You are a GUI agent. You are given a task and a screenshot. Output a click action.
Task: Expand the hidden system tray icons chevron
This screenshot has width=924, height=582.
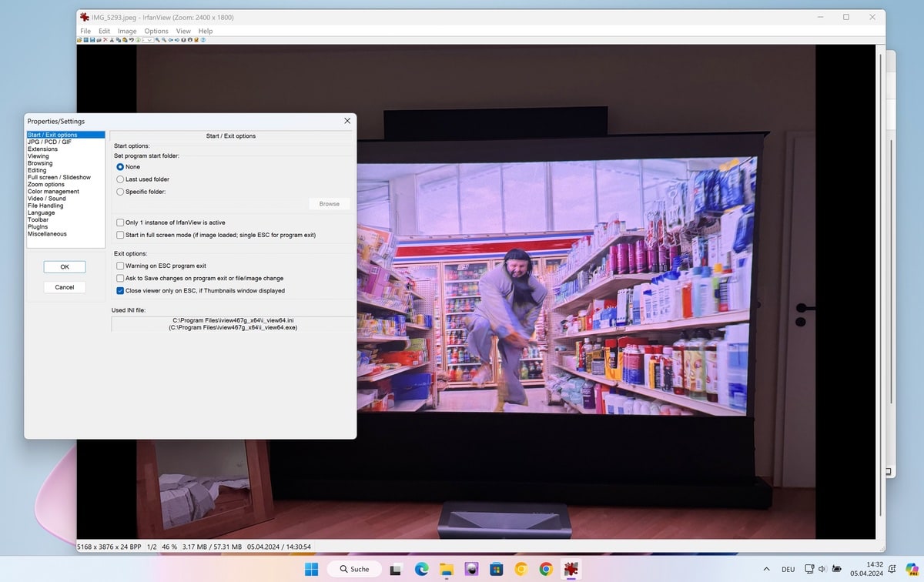pyautogui.click(x=766, y=570)
